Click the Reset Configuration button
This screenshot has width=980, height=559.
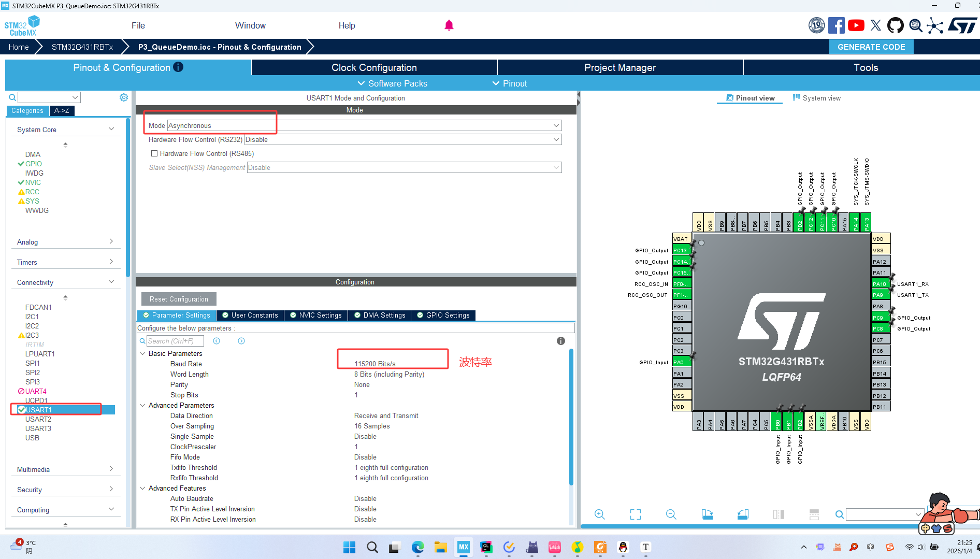(x=179, y=299)
